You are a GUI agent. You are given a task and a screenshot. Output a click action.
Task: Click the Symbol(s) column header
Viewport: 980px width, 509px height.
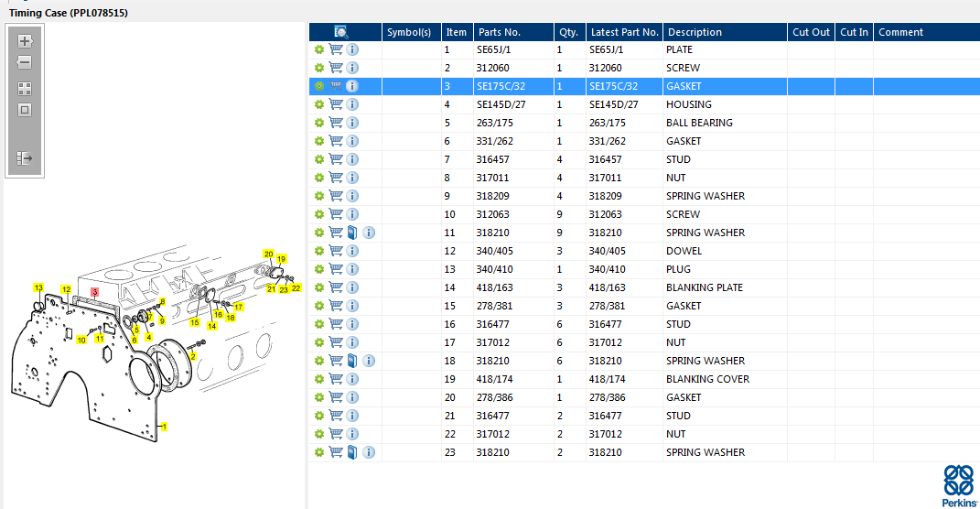(409, 32)
